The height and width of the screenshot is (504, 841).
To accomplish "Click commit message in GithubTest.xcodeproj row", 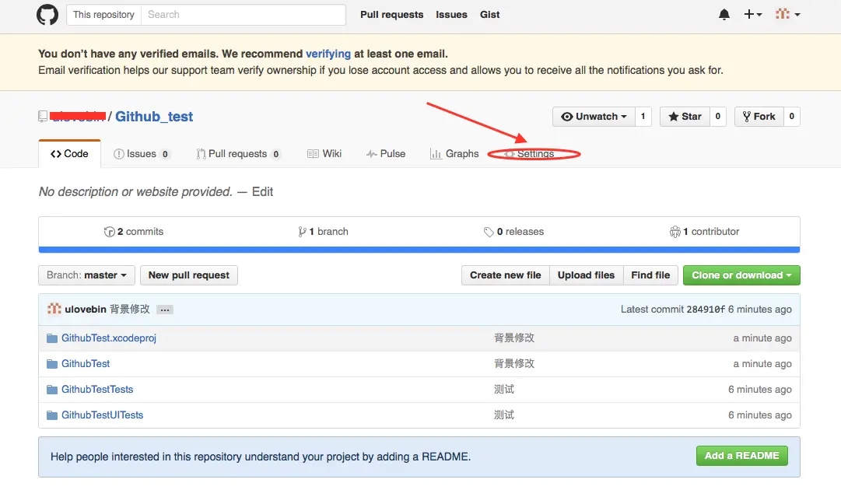I will click(513, 338).
